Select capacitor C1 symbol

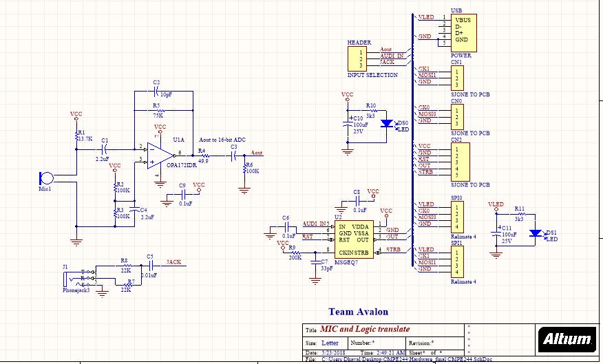104,149
